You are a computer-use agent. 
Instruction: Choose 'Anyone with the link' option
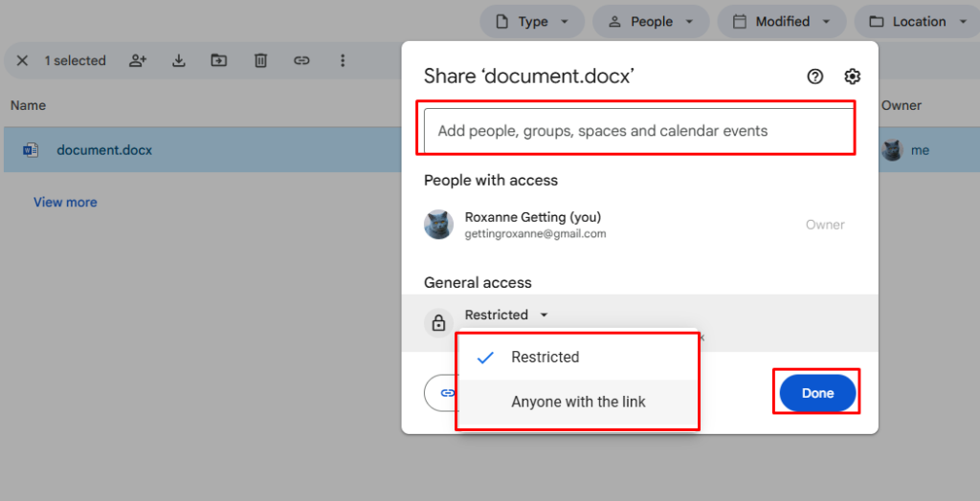[x=577, y=402]
